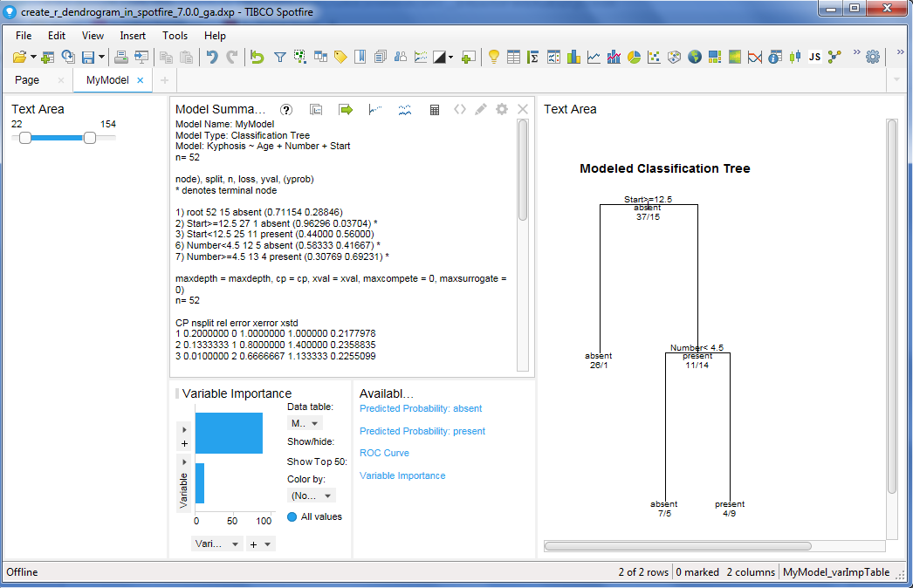Viewport: 913px width, 588px height.
Task: Click the pencil edit icon in Model Summary
Action: click(480, 109)
